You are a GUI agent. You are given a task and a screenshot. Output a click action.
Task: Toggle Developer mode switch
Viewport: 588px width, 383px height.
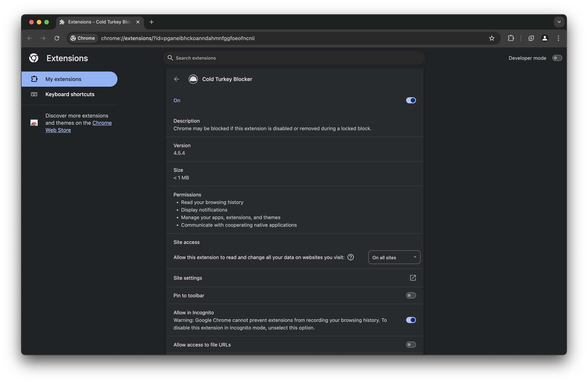click(557, 58)
